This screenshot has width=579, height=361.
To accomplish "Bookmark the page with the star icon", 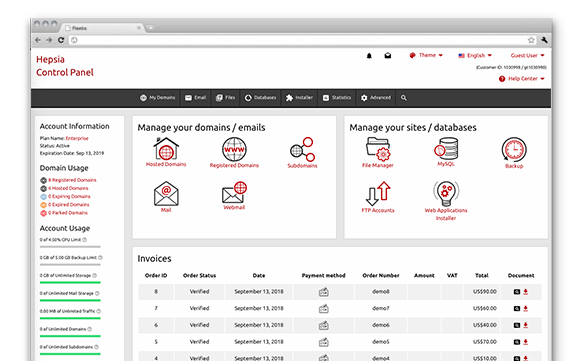I will point(531,40).
